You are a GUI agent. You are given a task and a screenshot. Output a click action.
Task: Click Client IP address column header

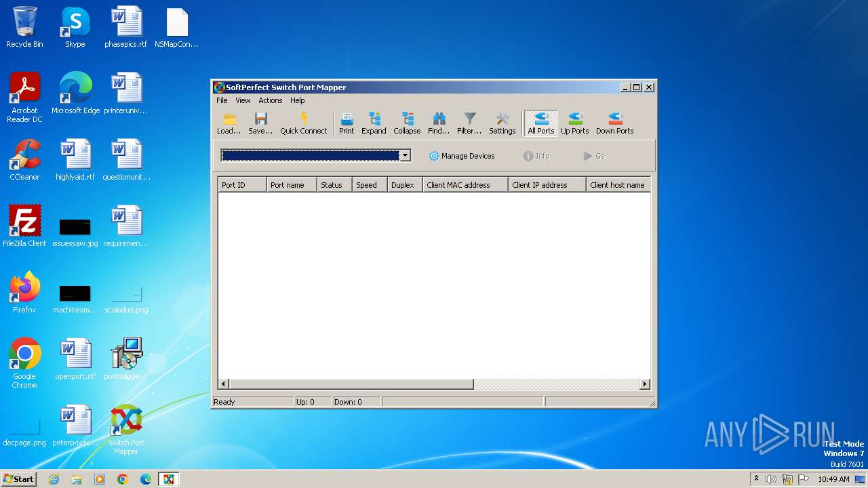547,185
